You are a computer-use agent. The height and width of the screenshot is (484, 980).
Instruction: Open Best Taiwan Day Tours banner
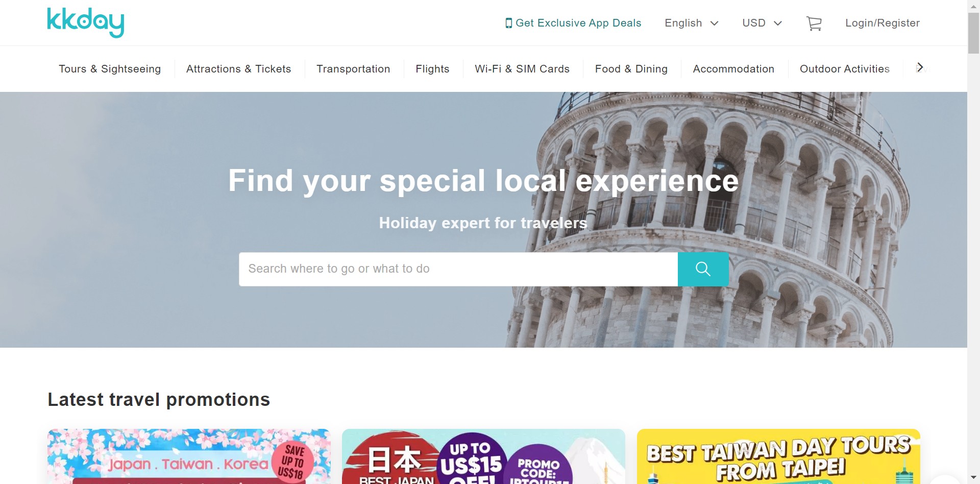(x=778, y=456)
